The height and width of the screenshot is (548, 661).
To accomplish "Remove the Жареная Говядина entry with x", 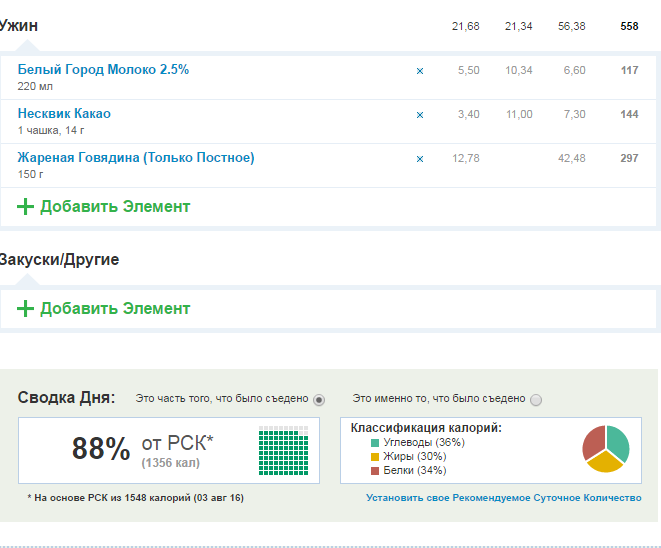I will (420, 159).
